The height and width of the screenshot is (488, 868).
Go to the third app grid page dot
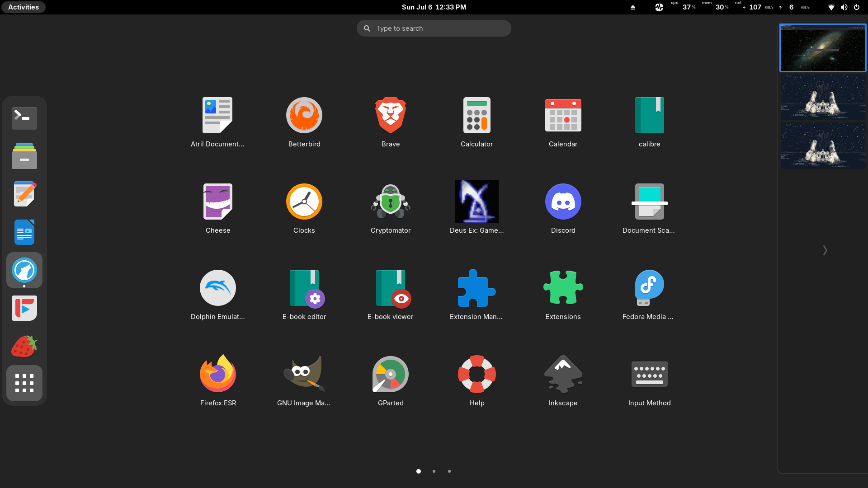pyautogui.click(x=449, y=471)
